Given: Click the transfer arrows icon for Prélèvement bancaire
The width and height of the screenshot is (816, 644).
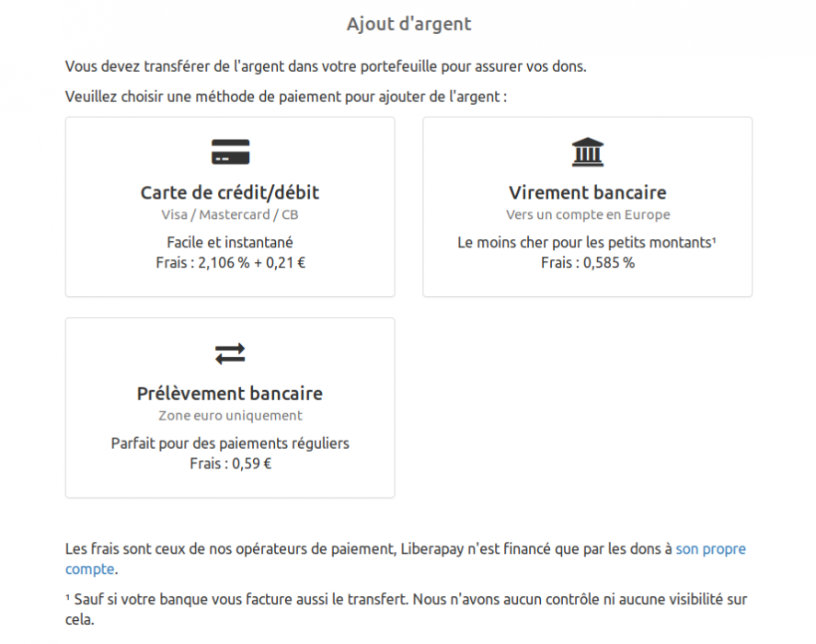Looking at the screenshot, I should click(x=229, y=352).
